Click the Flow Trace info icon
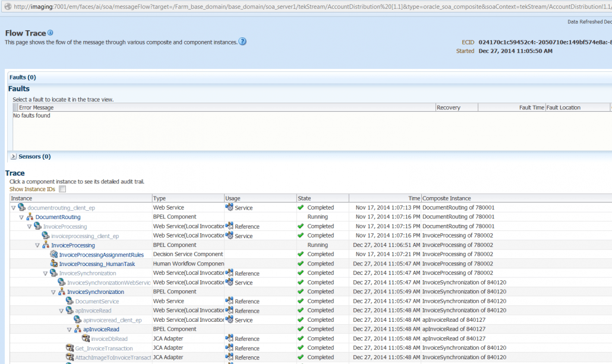This screenshot has width=612, height=364. click(x=51, y=33)
